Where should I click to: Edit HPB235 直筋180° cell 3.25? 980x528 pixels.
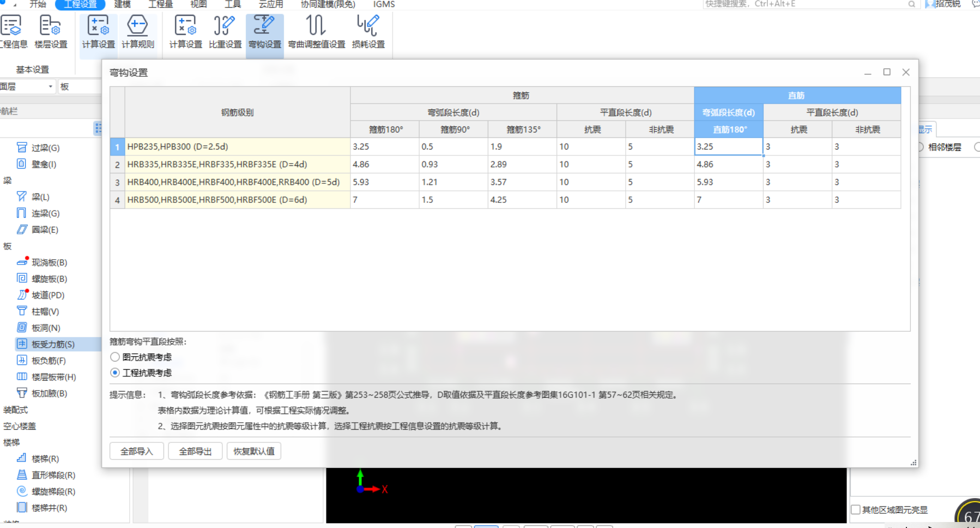point(729,146)
